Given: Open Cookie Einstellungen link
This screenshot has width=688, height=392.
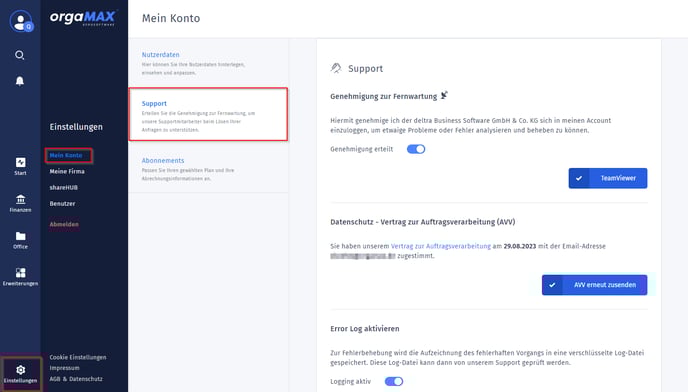Looking at the screenshot, I should point(78,357).
